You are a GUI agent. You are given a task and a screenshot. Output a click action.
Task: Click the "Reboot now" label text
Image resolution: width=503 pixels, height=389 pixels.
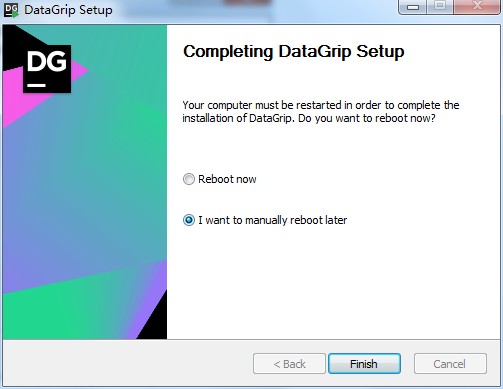point(227,179)
